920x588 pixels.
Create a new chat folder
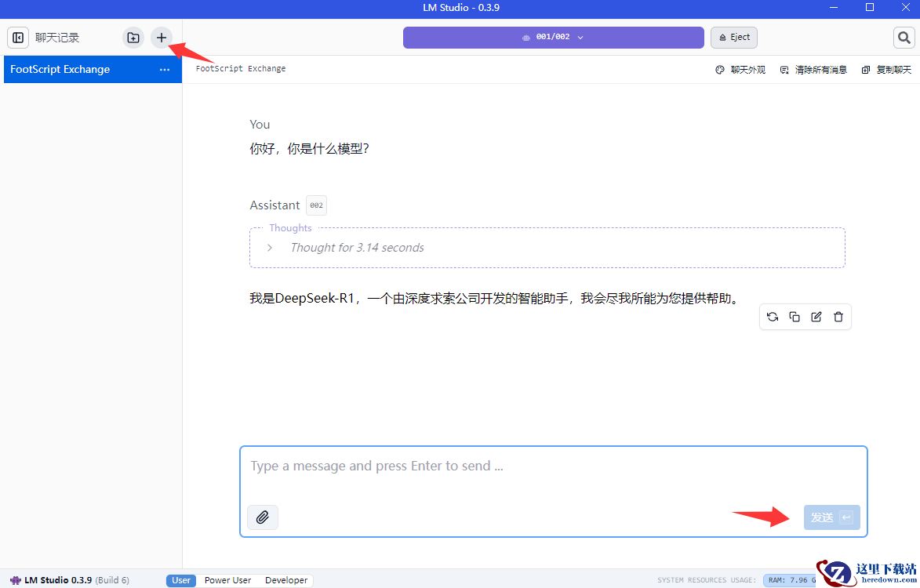[133, 38]
